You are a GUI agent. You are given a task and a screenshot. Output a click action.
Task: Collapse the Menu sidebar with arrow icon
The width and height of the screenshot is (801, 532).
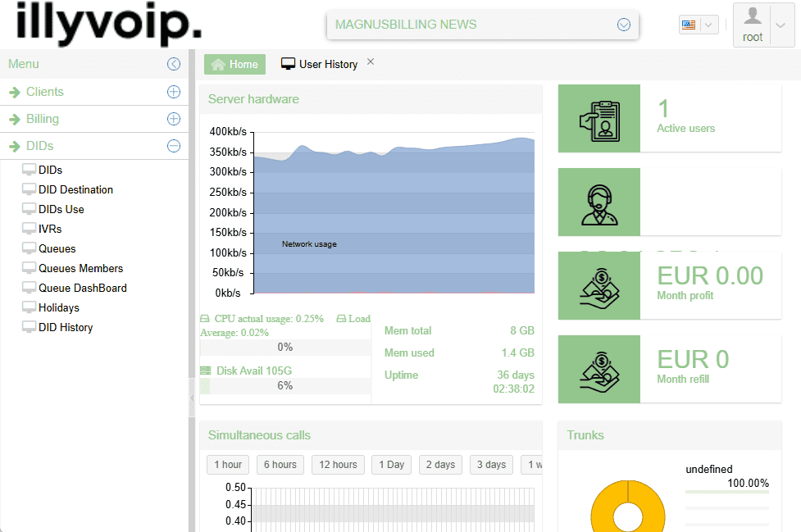[173, 64]
